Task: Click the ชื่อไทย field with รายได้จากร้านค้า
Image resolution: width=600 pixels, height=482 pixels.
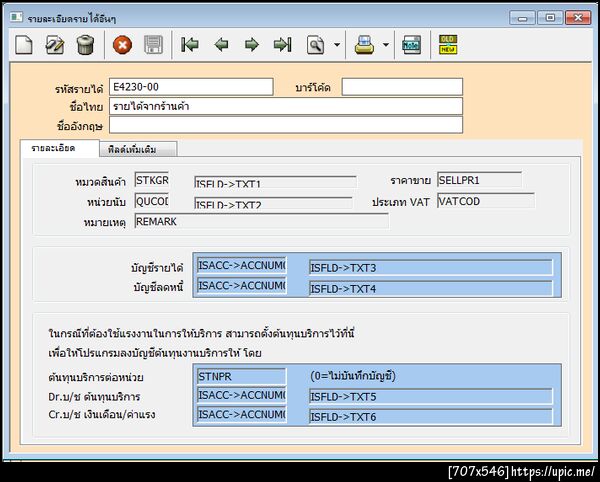Action: tap(286, 106)
